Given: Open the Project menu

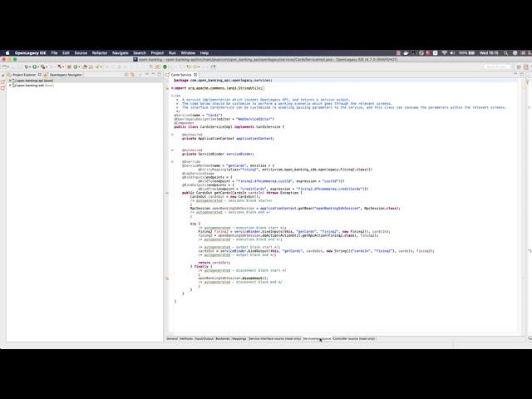Looking at the screenshot, I should coord(157,53).
